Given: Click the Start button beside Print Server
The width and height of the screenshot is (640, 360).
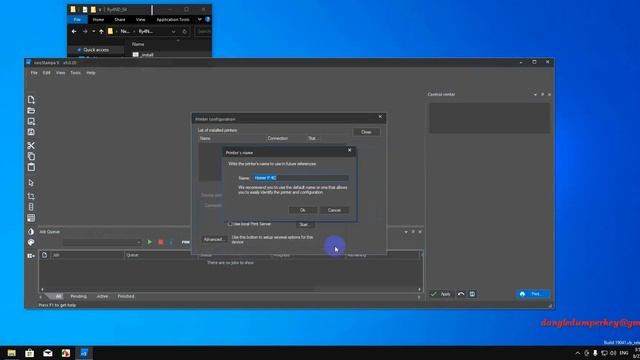Looking at the screenshot, I should coord(304,224).
